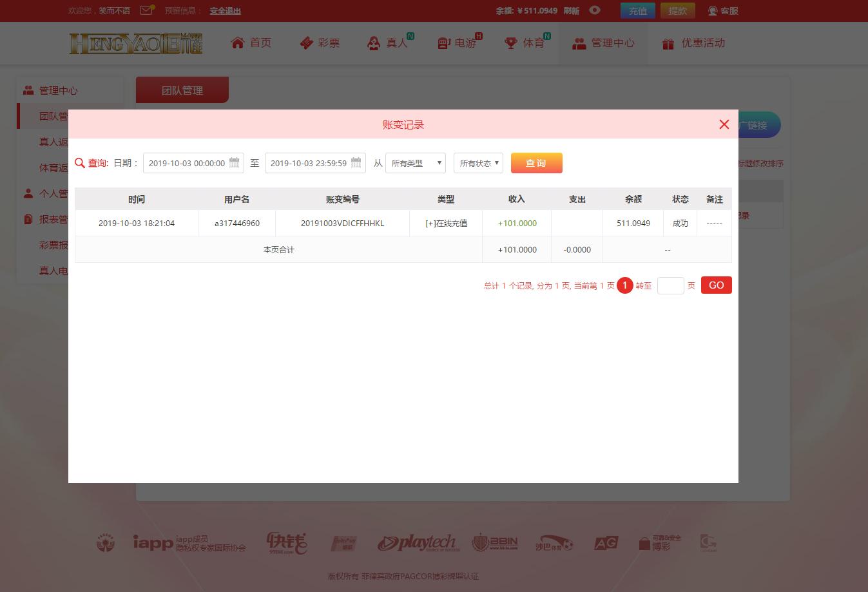Open the 管理中心 management menu
The height and width of the screenshot is (592, 868).
pos(604,43)
